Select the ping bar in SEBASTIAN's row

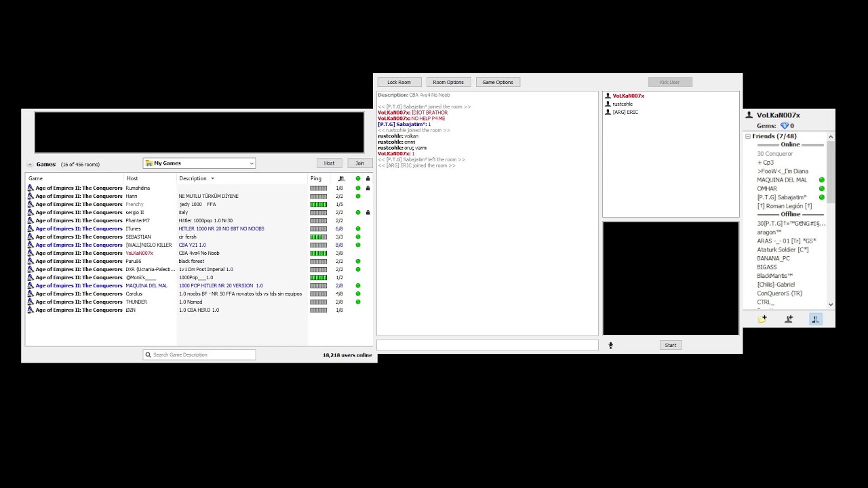click(318, 237)
